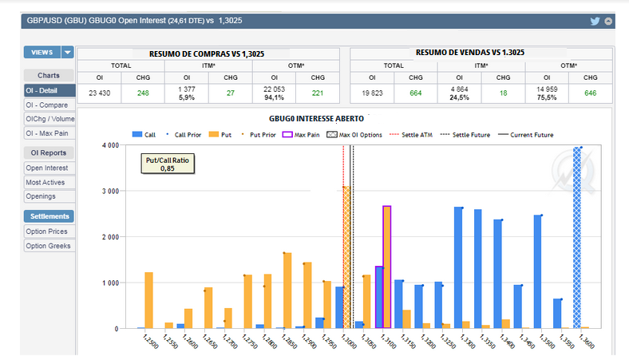Image resolution: width=629 pixels, height=364 pixels.
Task: Click calls ITM OI 1 377 cell
Action: [x=187, y=93]
